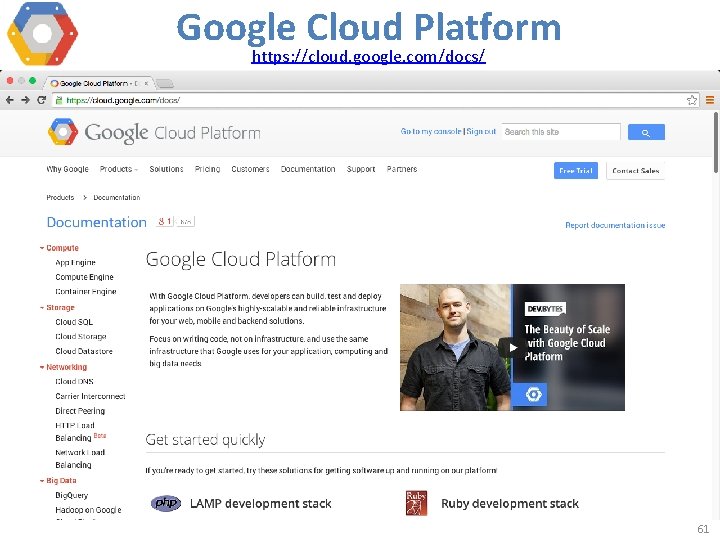The height and width of the screenshot is (540, 720).
Task: Bookmark page with the star icon
Action: point(692,100)
